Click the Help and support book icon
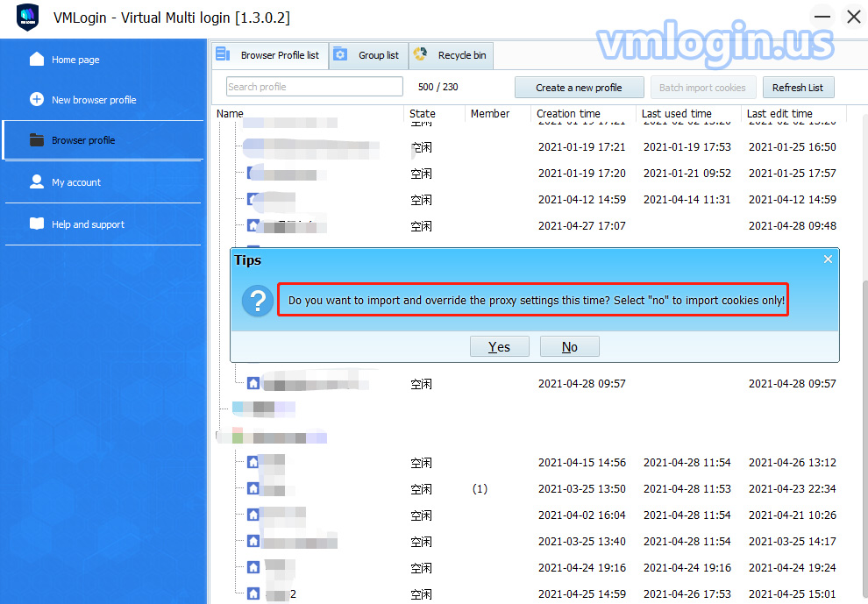868x604 pixels. point(36,224)
